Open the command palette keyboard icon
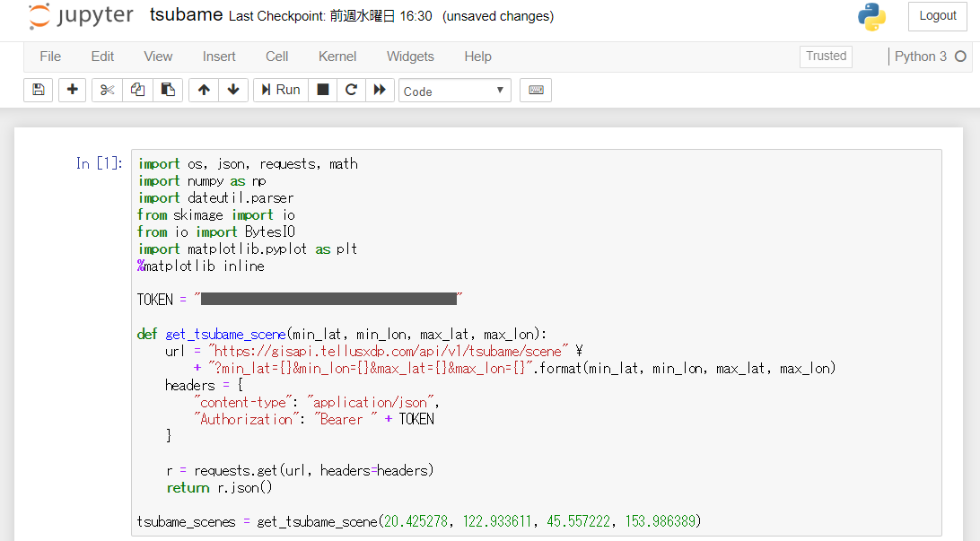The image size is (980, 541). coord(536,90)
